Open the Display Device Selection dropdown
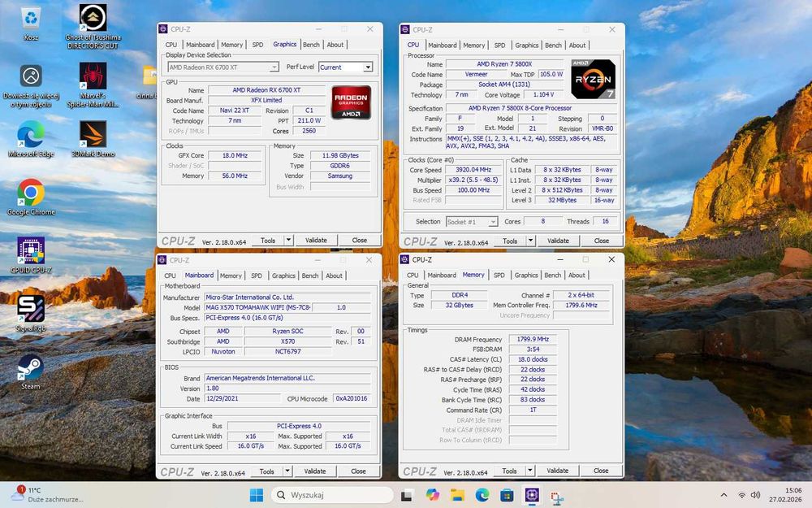The width and height of the screenshot is (812, 508). click(x=223, y=67)
